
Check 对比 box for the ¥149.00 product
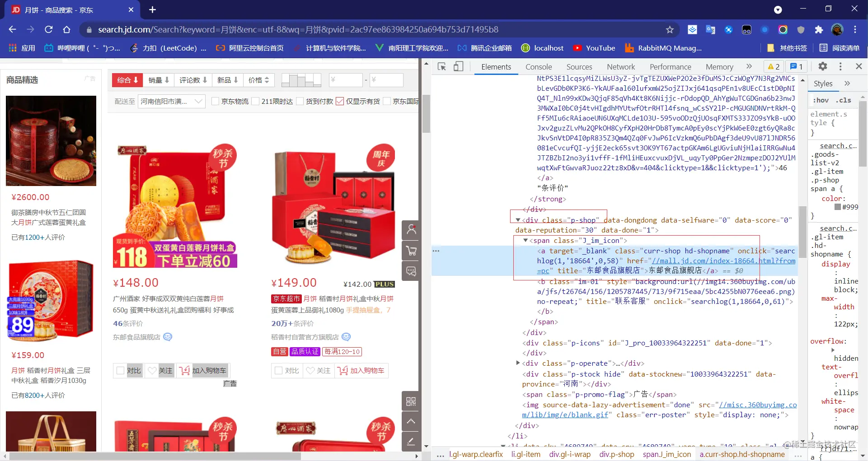279,371
